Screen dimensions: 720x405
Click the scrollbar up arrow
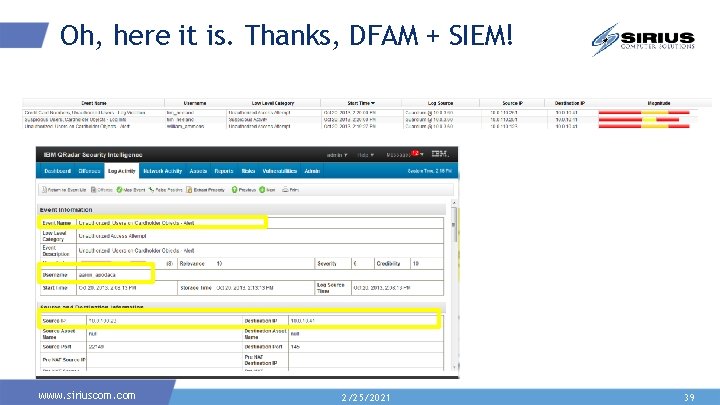(454, 202)
